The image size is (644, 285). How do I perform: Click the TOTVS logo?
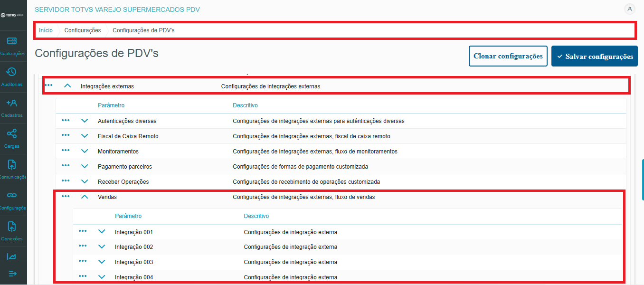click(13, 15)
